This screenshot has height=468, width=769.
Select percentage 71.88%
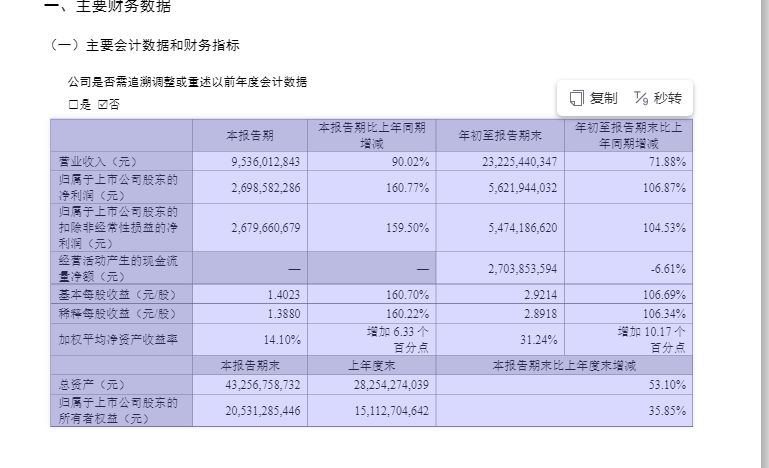pos(667,161)
